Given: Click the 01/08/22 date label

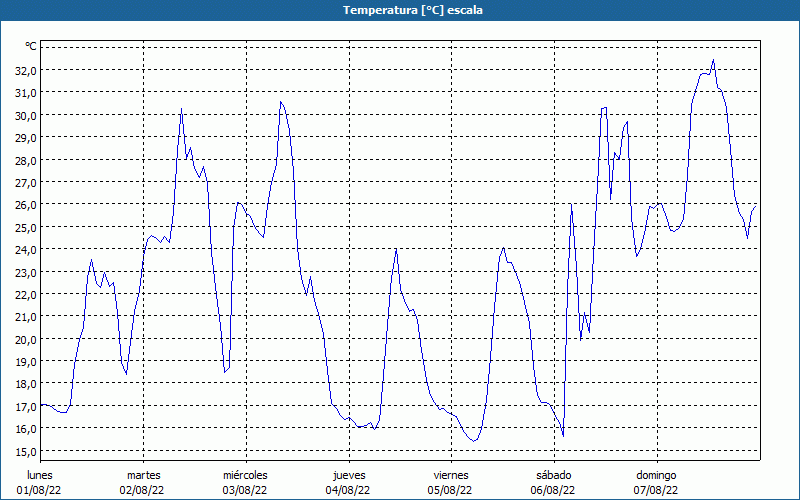Looking at the screenshot, I should click(39, 490).
